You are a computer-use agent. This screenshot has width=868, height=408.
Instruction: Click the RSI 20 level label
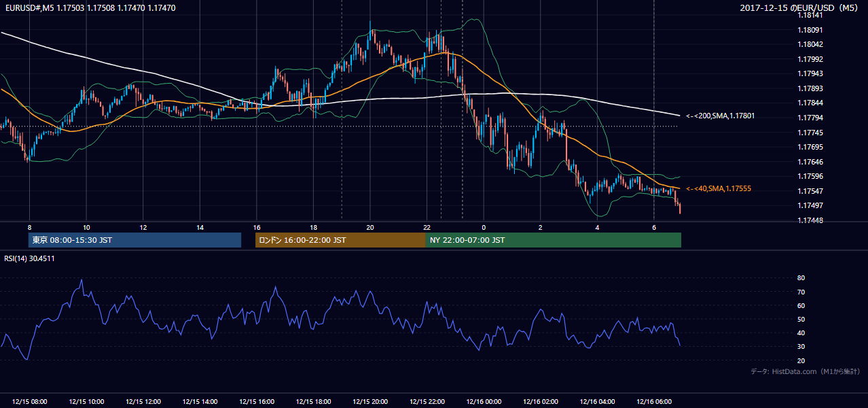[801, 360]
